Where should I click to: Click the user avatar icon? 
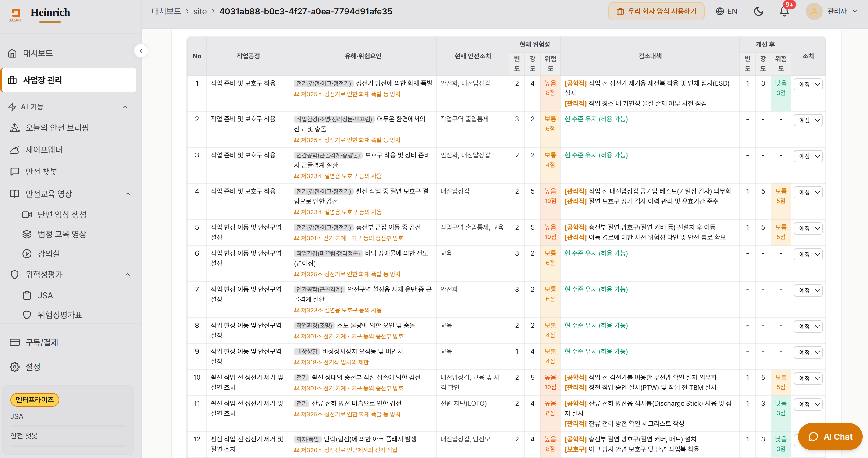point(814,12)
